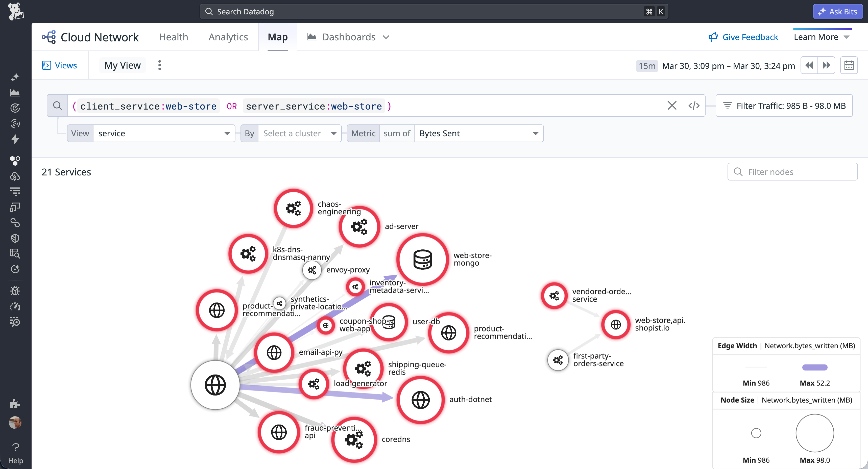Open the Ask Bits button
Screen dimensions: 868x469
[x=838, y=11]
